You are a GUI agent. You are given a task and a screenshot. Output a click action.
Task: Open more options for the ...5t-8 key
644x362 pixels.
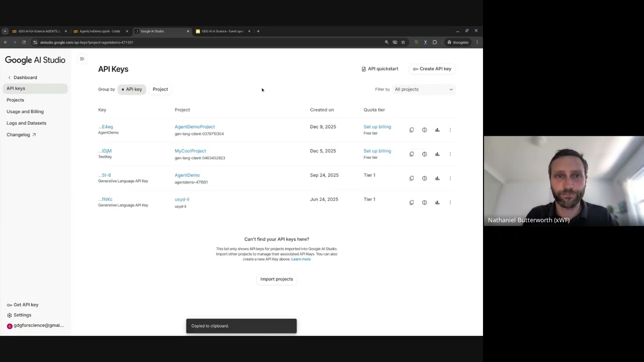[450, 178]
